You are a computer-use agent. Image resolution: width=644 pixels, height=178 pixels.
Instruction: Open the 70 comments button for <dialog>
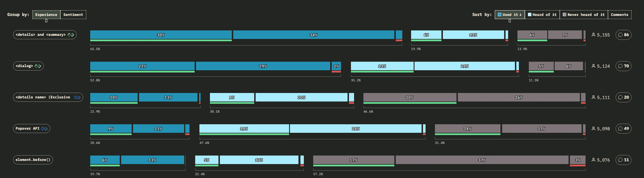pos(623,66)
